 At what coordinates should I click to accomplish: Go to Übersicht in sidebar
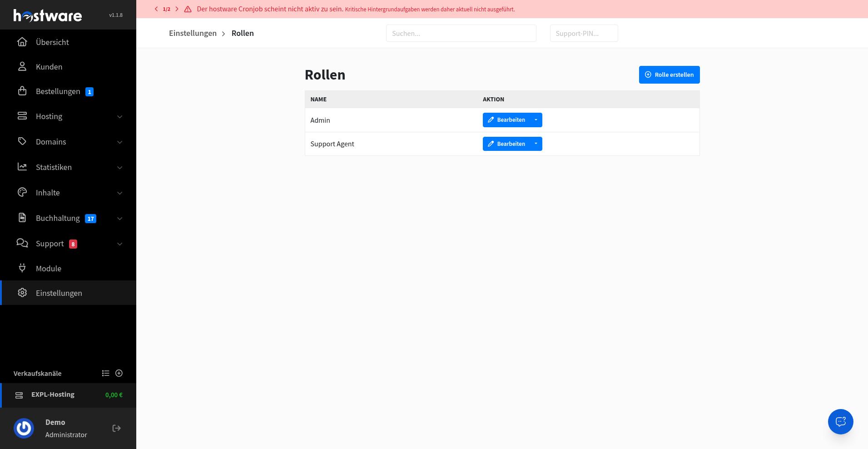pyautogui.click(x=68, y=42)
